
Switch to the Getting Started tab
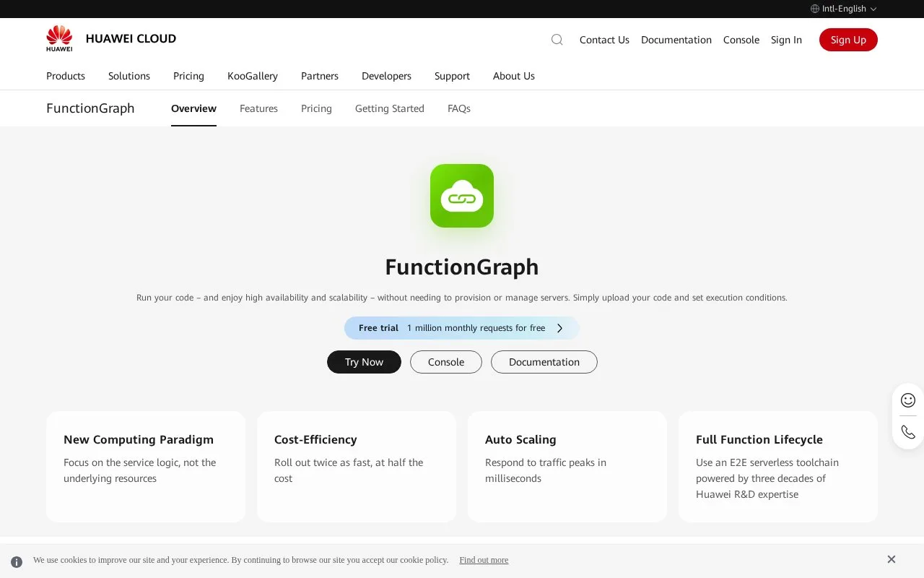(x=390, y=108)
